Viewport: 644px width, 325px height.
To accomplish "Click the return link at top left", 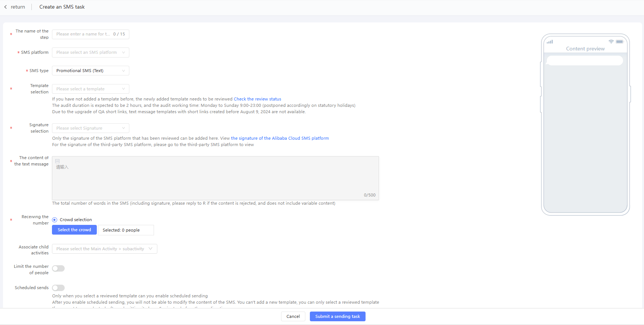I will [18, 7].
